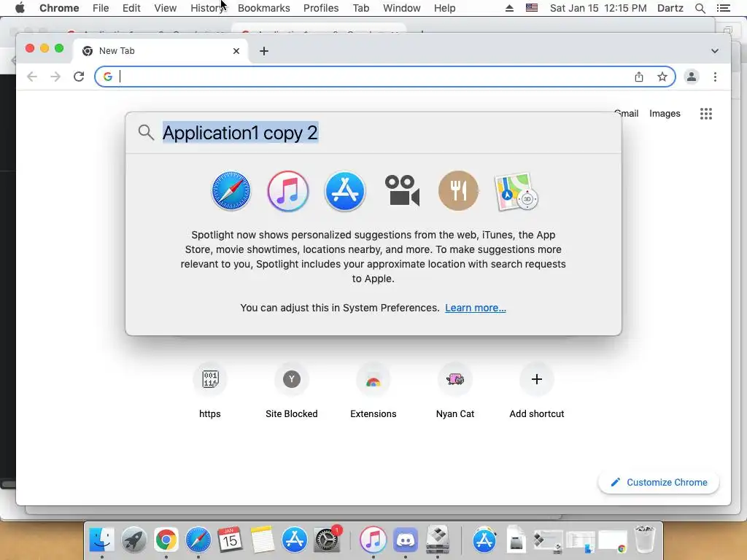The width and height of the screenshot is (747, 560).
Task: Open the US flag input source menu
Action: 532,8
